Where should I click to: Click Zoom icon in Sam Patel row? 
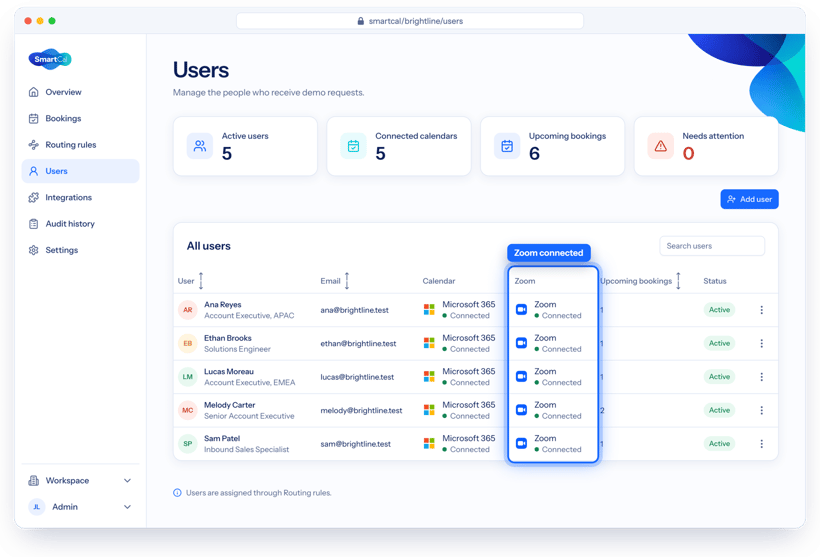(521, 444)
